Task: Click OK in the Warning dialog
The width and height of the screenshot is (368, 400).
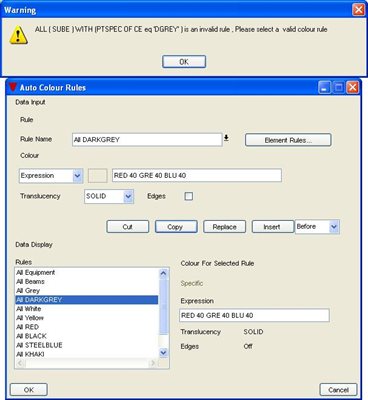Action: click(184, 62)
